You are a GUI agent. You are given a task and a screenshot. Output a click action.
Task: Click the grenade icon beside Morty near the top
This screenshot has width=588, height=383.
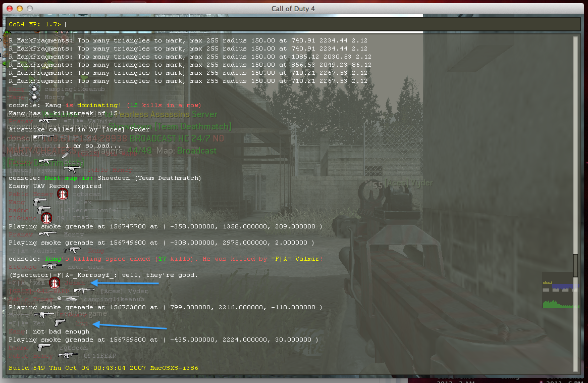click(34, 97)
